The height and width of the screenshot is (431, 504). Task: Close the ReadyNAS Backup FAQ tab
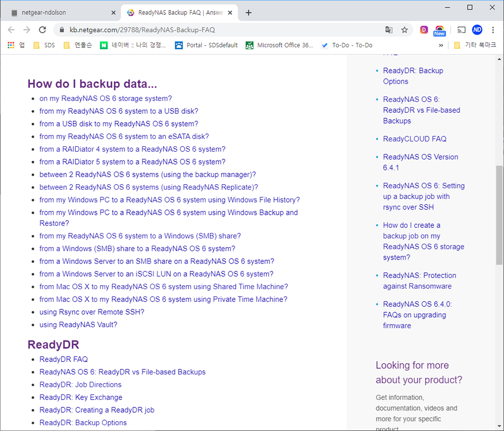coord(230,12)
